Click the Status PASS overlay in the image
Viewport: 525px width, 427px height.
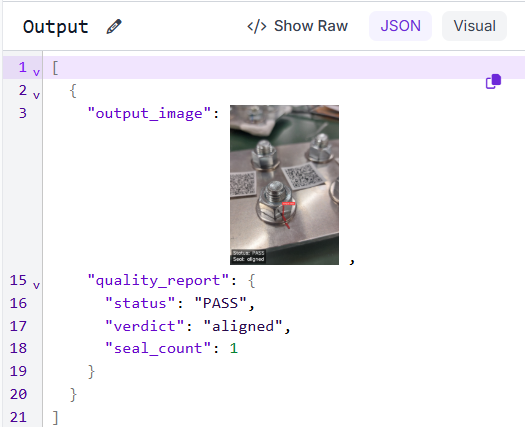click(x=248, y=253)
